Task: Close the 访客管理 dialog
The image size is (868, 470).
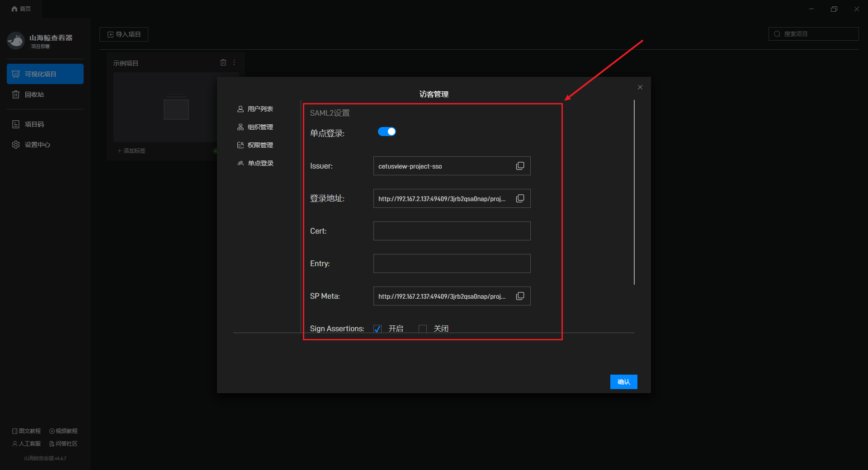Action: coord(640,87)
